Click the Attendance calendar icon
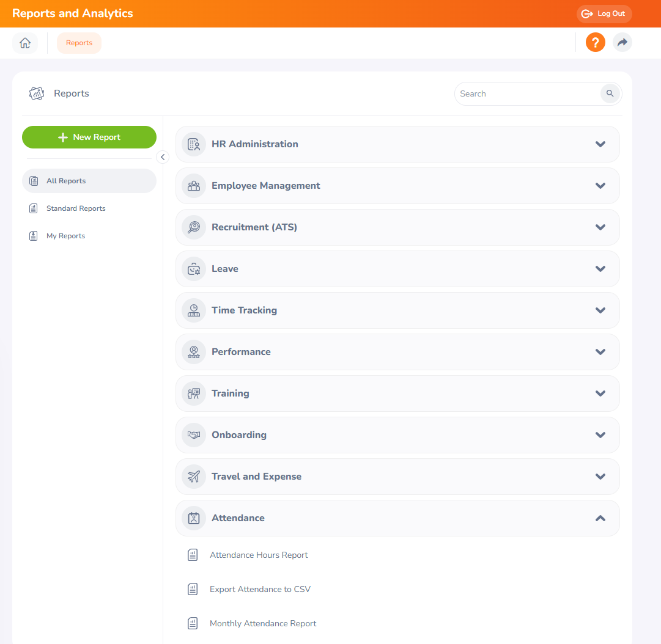Viewport: 661px width, 644px height. [x=193, y=518]
